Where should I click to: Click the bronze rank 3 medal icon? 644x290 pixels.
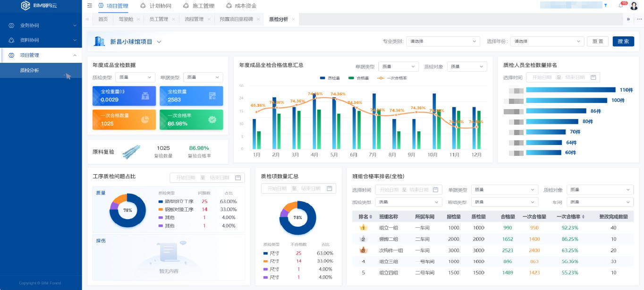point(364,250)
